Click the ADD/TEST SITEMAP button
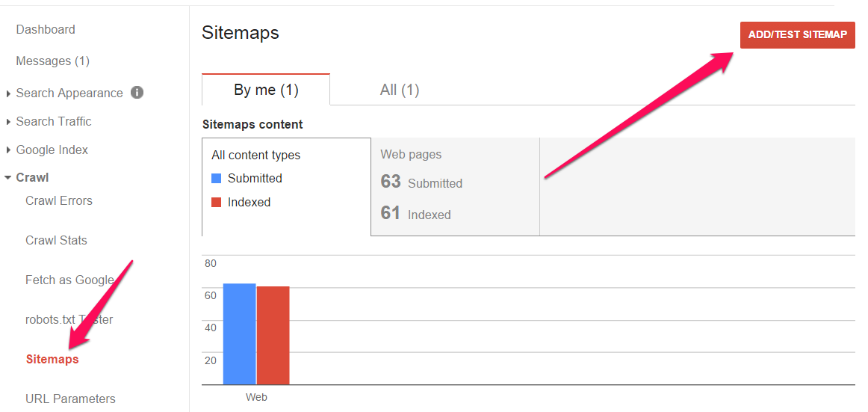 pyautogui.click(x=797, y=35)
